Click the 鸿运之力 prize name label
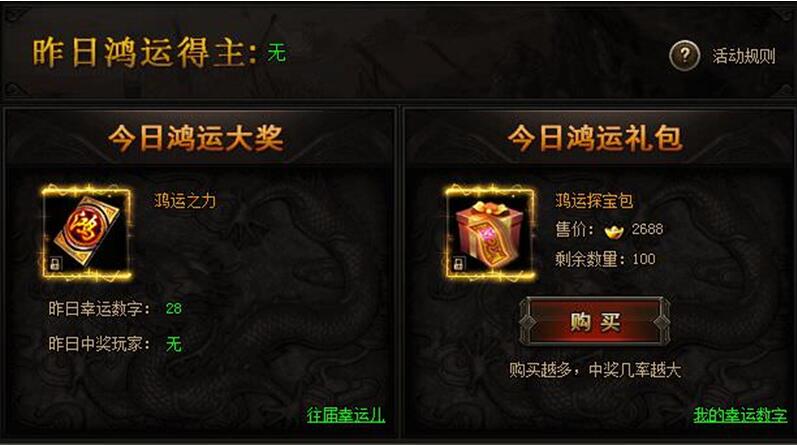The height and width of the screenshot is (445, 797). click(185, 201)
